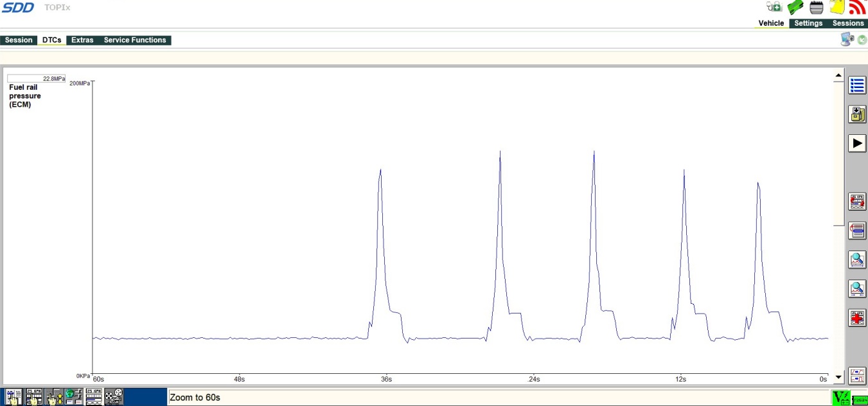
Task: Open the Service Functions tab
Action: 135,40
